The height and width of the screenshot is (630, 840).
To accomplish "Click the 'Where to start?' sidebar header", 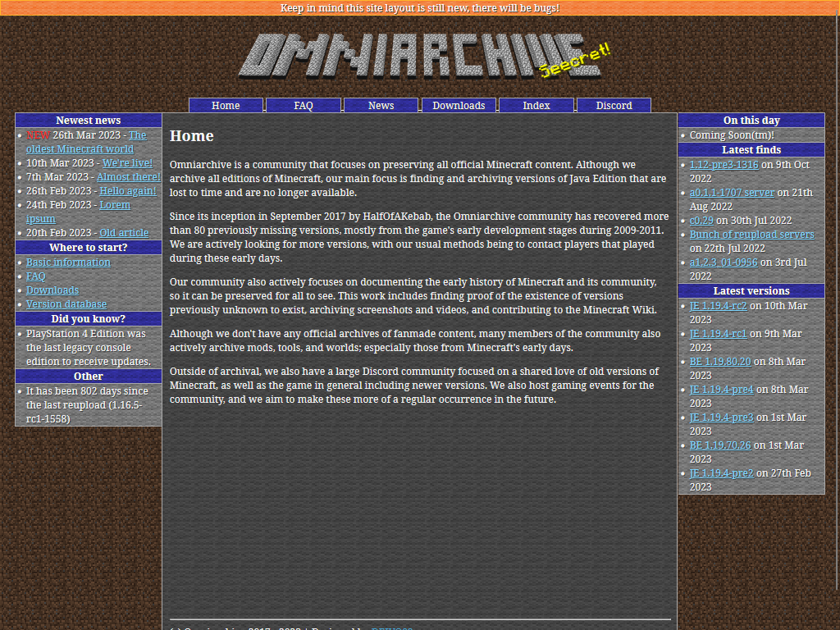I will (89, 248).
